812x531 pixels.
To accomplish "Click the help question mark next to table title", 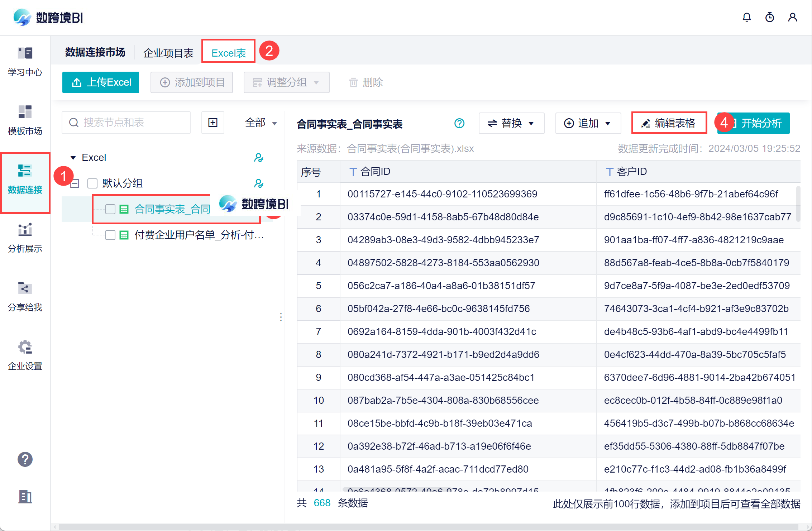I will click(459, 123).
